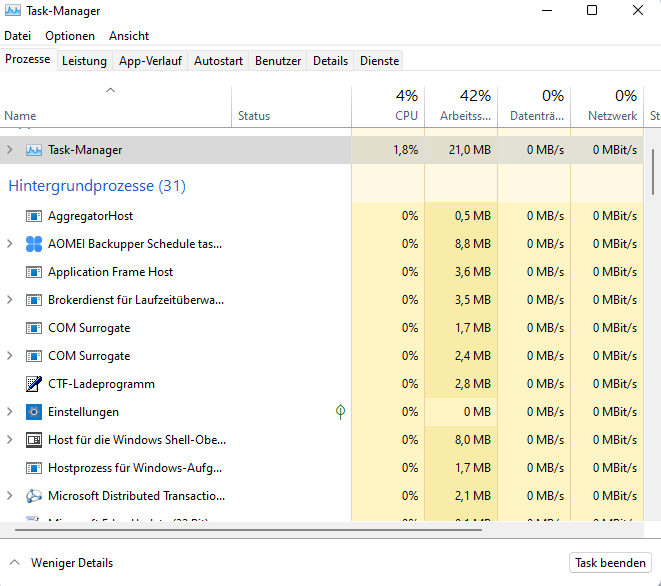Click the Microsoft Distributed Transaction icon
This screenshot has height=586, width=661.
[x=34, y=496]
